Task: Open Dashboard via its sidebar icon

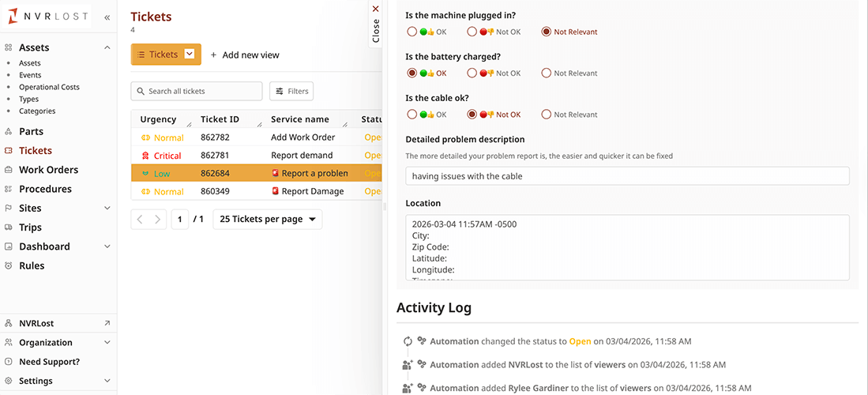Action: tap(9, 246)
